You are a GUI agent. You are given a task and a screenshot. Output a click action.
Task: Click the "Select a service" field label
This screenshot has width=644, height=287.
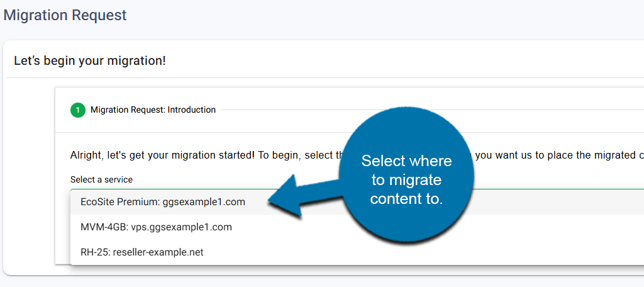pos(101,179)
